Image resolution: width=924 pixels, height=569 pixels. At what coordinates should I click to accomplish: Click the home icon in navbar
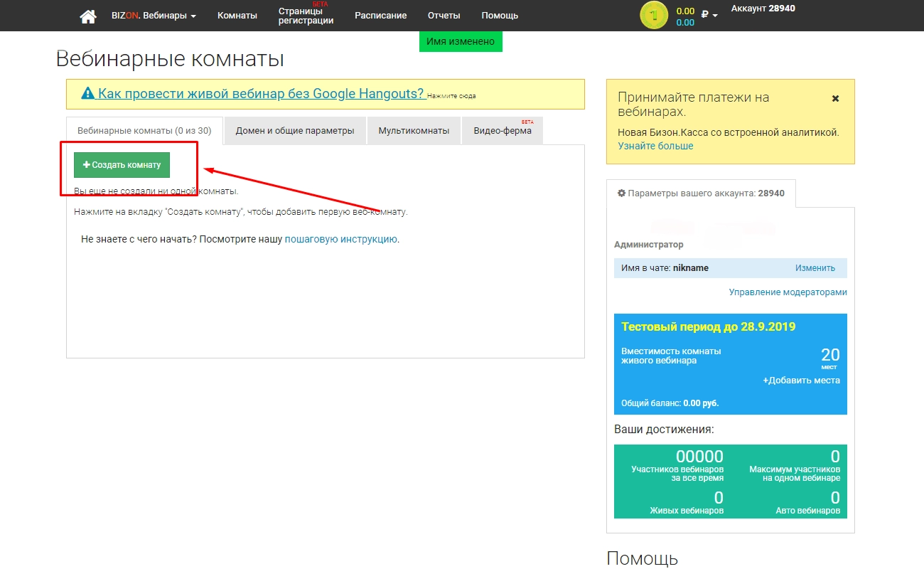[88, 16]
